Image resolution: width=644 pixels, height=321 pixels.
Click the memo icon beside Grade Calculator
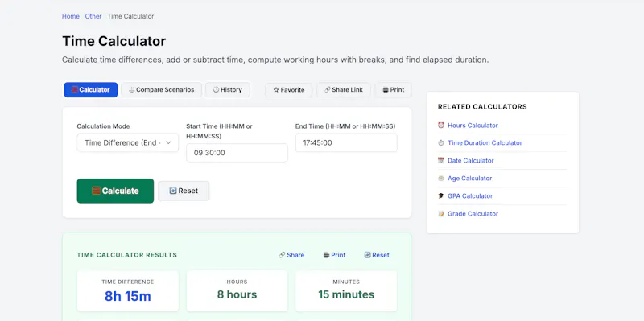click(x=441, y=213)
